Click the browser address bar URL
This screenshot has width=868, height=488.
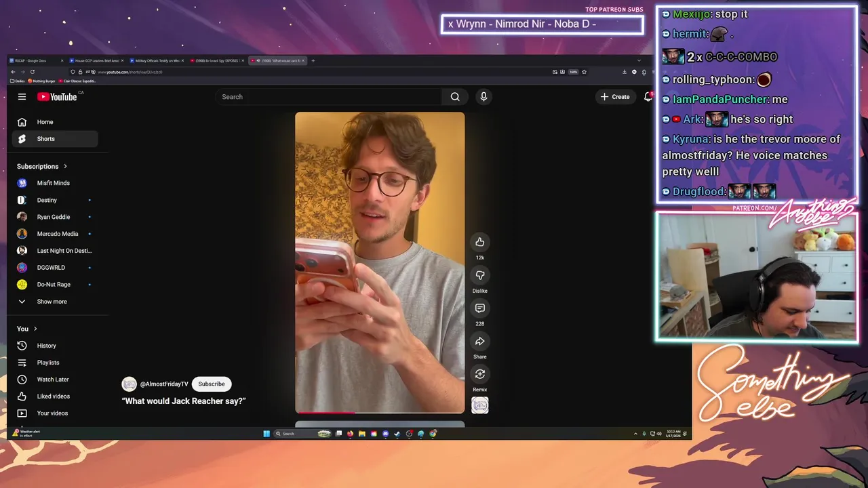[x=130, y=72]
